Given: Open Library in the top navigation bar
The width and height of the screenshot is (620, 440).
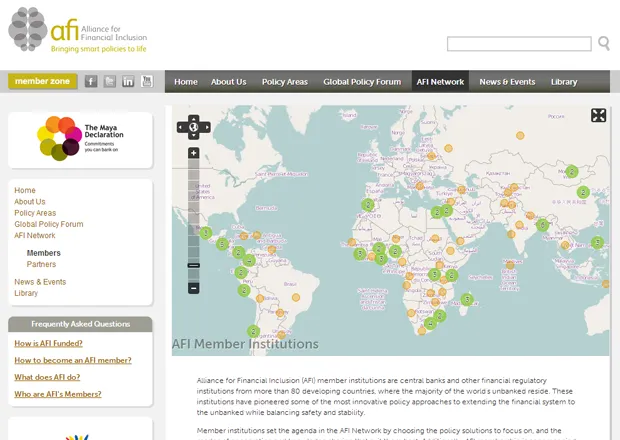Looking at the screenshot, I should [564, 82].
